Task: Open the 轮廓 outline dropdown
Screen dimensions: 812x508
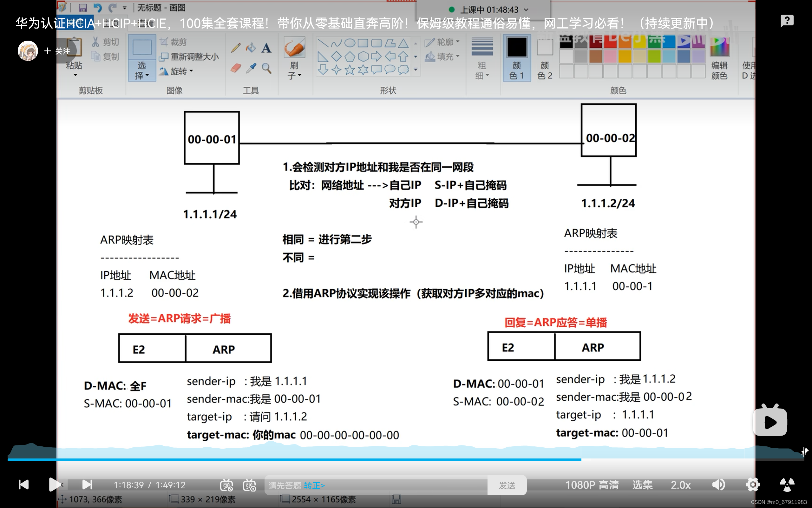Action: (x=442, y=42)
